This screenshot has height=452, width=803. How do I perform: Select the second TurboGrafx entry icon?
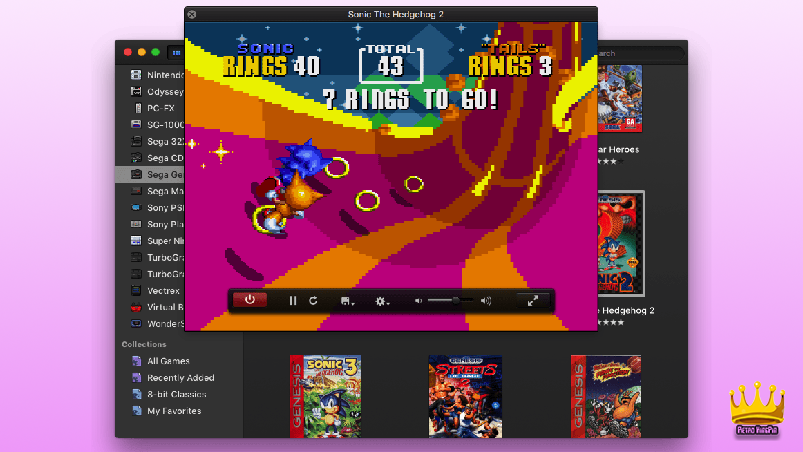(136, 274)
